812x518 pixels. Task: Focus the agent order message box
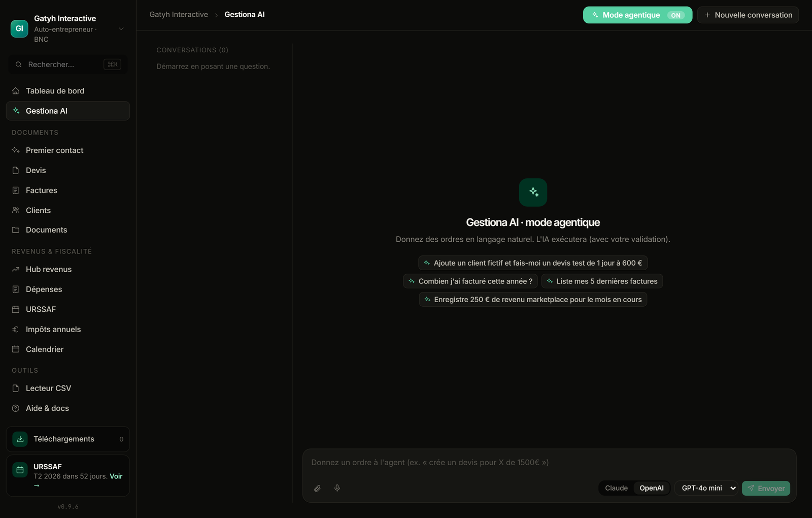549,463
